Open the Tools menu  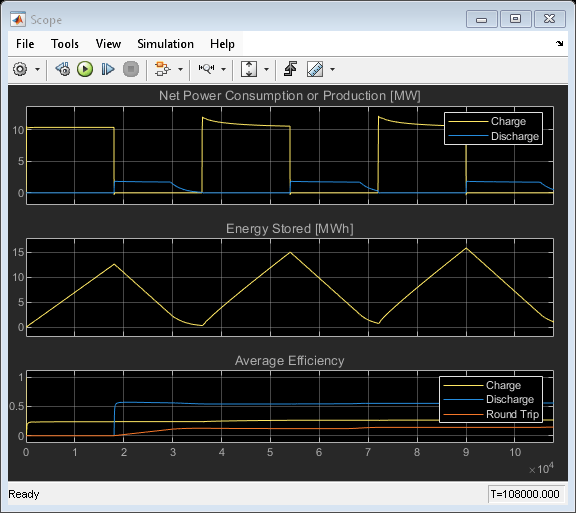[x=65, y=44]
